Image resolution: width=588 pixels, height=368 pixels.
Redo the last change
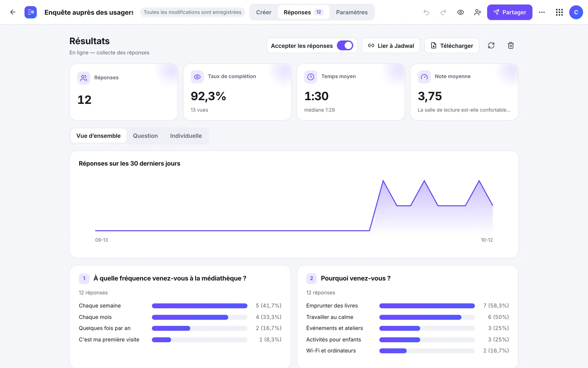(443, 12)
